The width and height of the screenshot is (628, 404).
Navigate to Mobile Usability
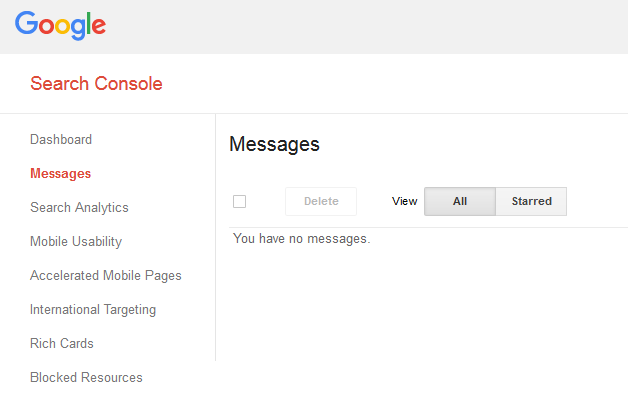coord(76,242)
